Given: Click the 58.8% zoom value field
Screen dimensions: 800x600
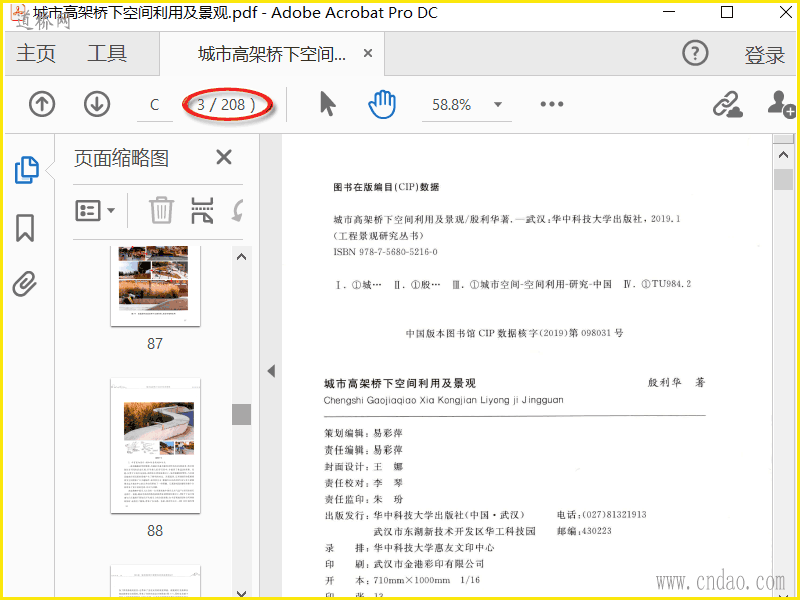Looking at the screenshot, I should (451, 105).
